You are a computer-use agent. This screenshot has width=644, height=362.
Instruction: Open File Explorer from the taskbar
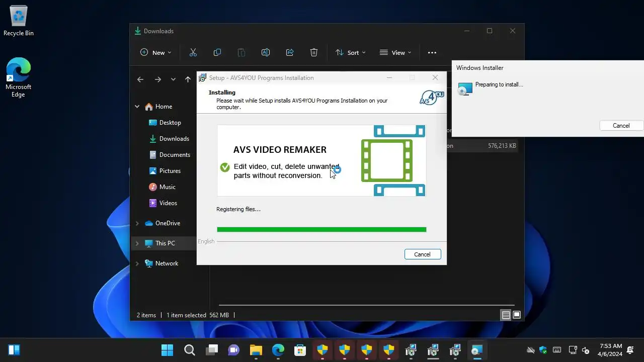(256, 350)
